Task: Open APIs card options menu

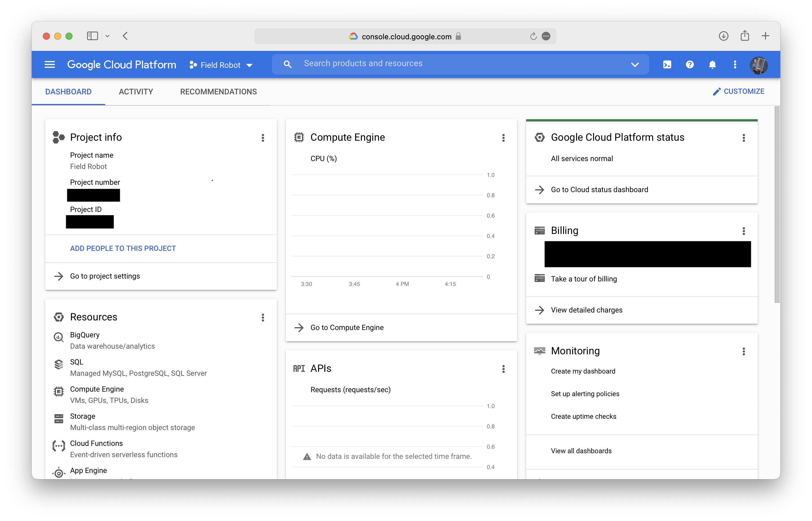Action: (504, 369)
